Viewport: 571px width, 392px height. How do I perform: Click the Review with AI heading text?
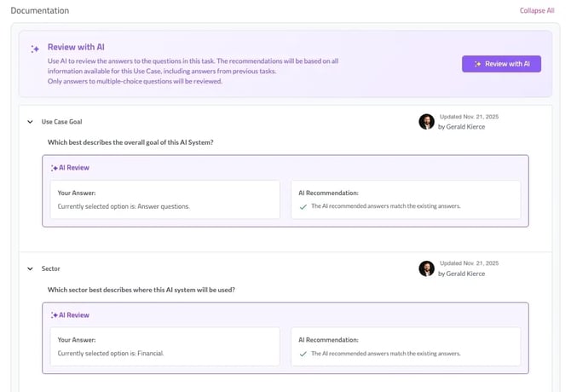pyautogui.click(x=76, y=48)
